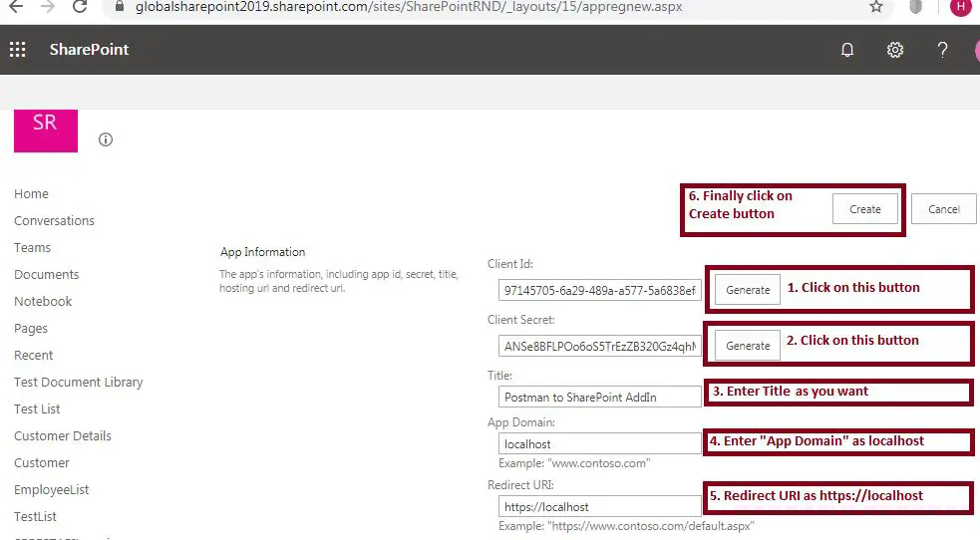Viewport: 980px width, 540px height.
Task: Open Recent in the left navigation
Action: (x=34, y=356)
